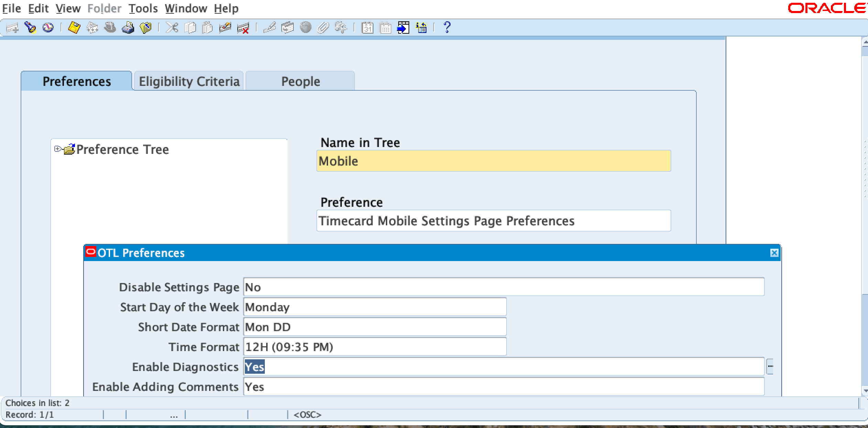Delete the record using the red X icon
868x428 pixels.
[243, 28]
